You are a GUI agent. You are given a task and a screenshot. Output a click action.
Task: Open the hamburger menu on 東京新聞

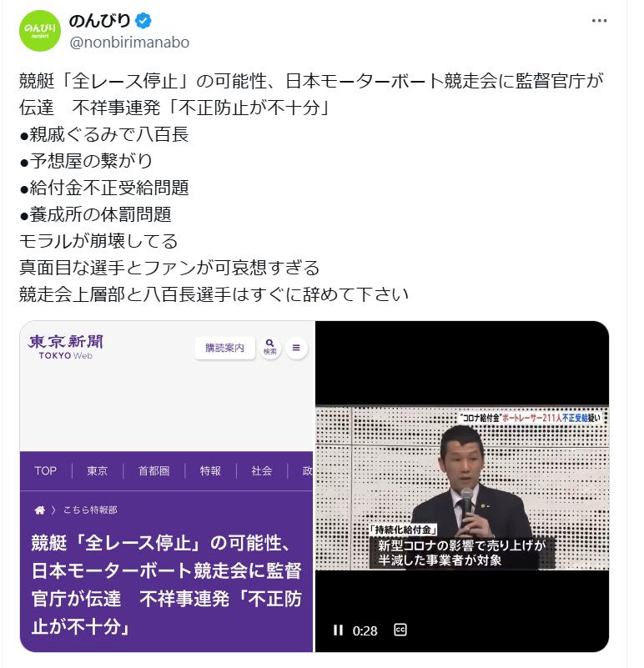[x=296, y=348]
